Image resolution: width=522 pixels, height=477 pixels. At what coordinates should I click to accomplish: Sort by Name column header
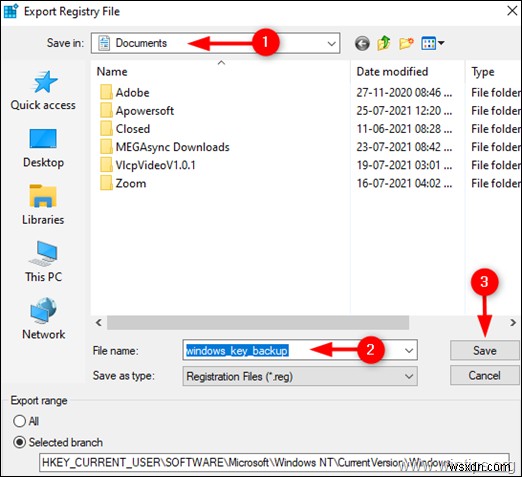pos(112,71)
